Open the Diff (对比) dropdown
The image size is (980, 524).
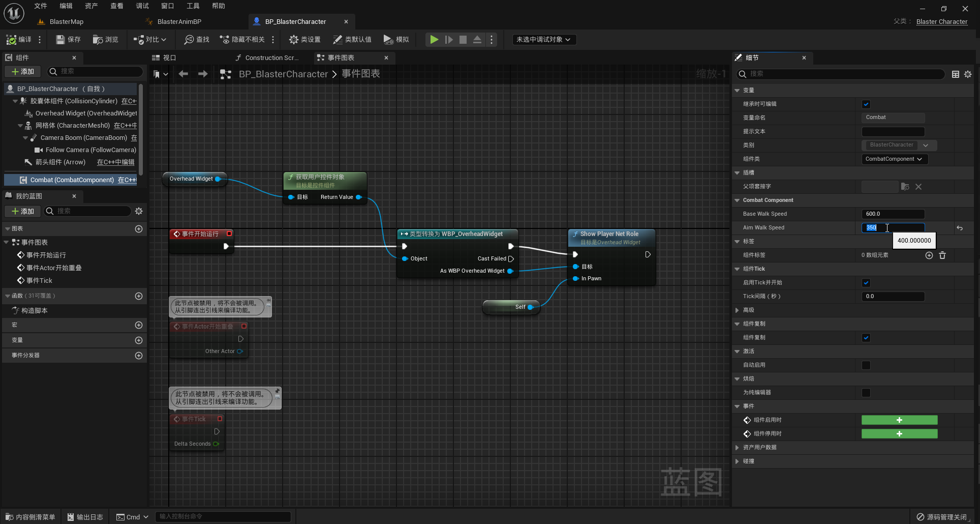click(x=149, y=40)
